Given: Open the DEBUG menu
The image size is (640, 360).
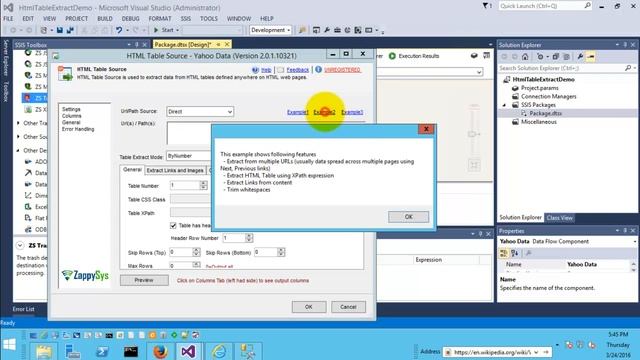Looking at the screenshot, I should (x=130, y=19).
